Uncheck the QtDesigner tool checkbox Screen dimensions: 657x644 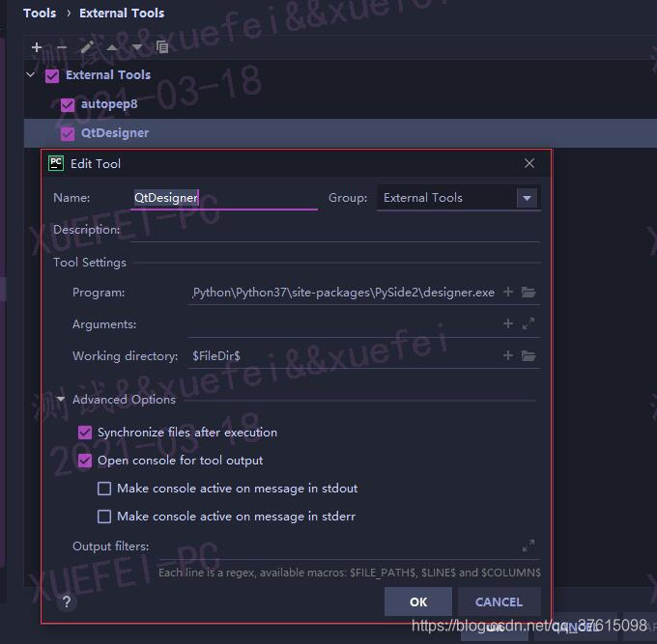click(68, 133)
